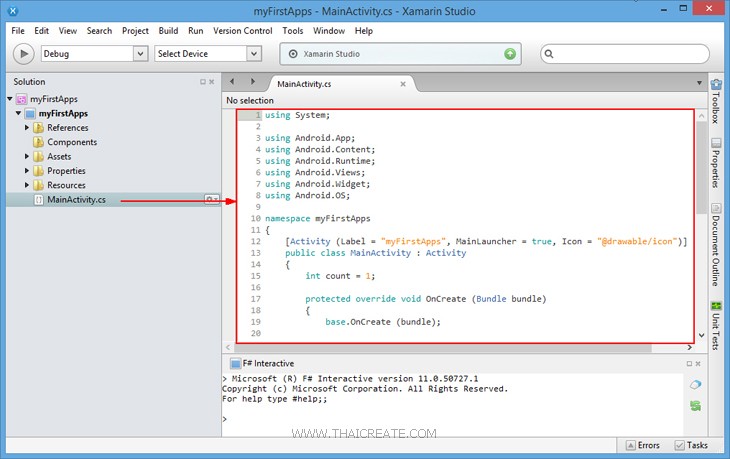Viewport: 730px width, 459px height.
Task: Close the F# Interactive pad
Action: point(698,364)
